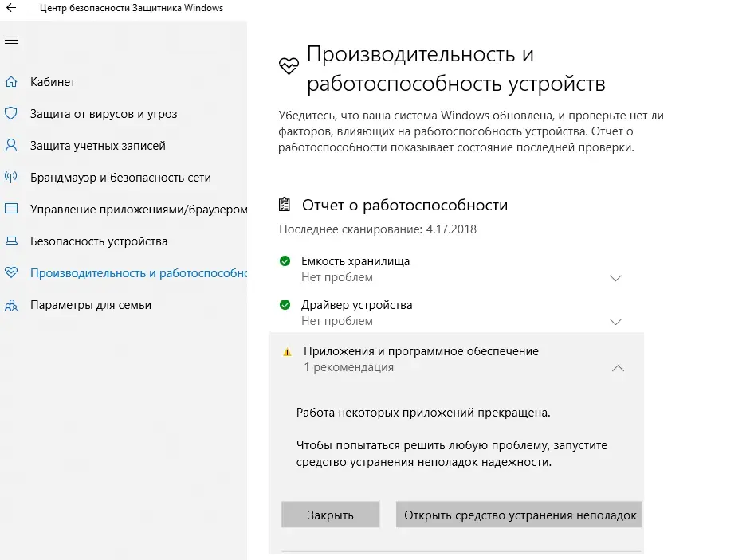
Task: Open the hamburger navigation menu
Action: [x=11, y=41]
